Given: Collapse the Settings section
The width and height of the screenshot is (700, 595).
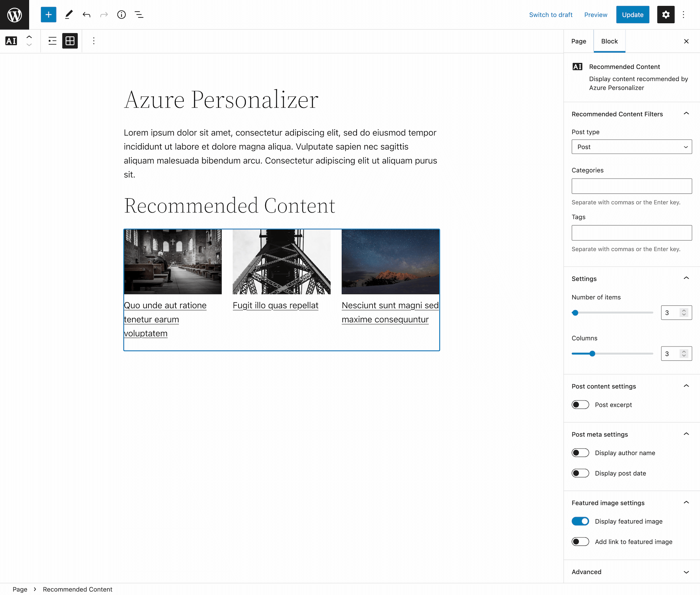Looking at the screenshot, I should [687, 278].
